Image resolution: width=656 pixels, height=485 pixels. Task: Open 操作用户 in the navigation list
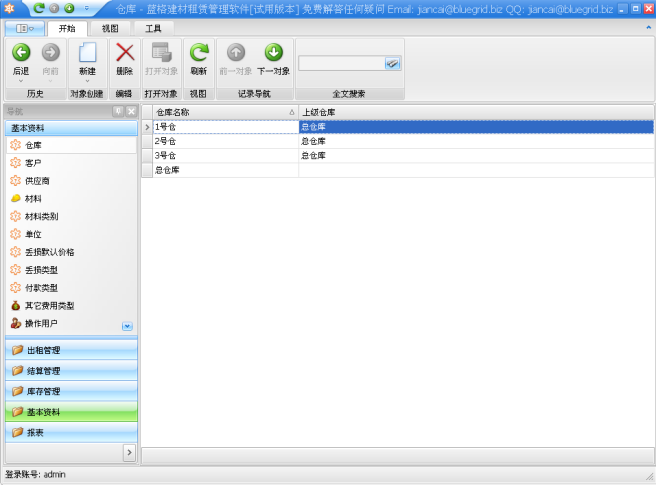click(63, 323)
